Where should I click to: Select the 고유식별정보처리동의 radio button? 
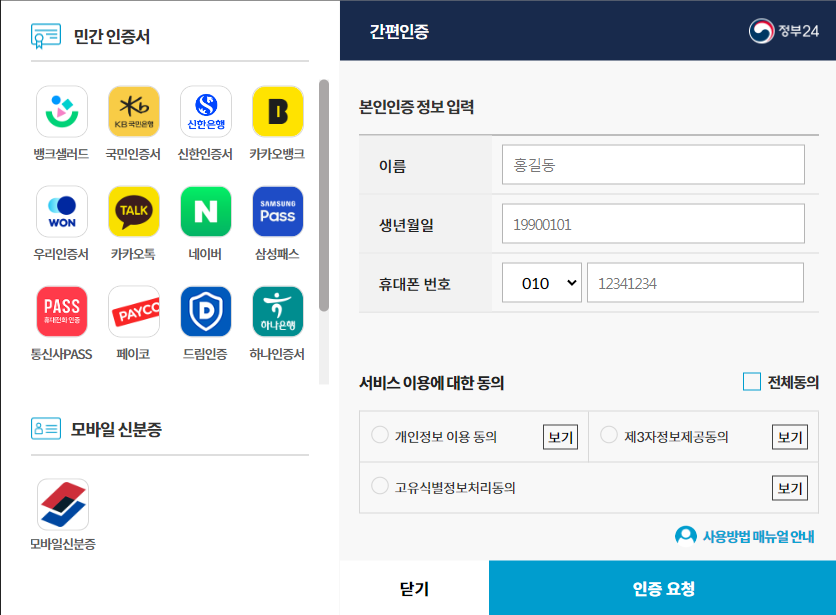(380, 485)
